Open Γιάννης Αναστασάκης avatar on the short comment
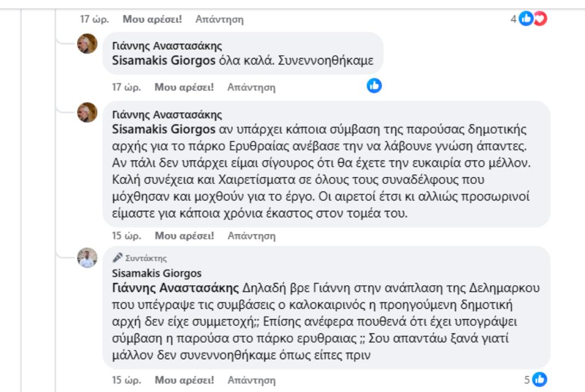This screenshot has height=392, width=585. [x=87, y=44]
